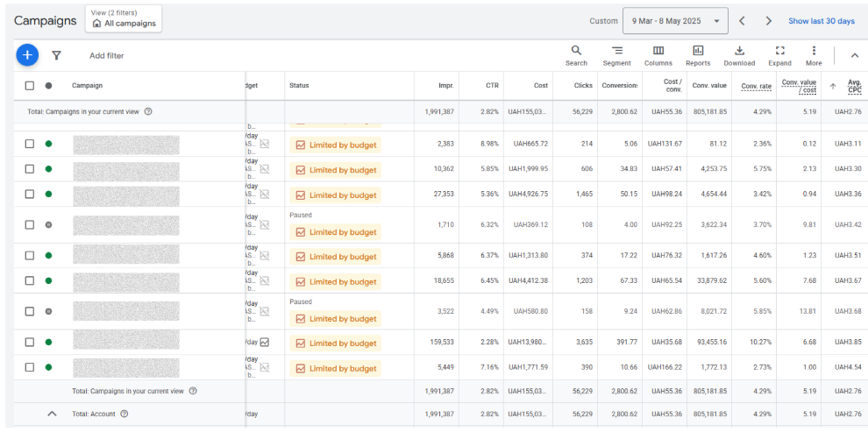Open the More options menu
This screenshot has height=432, width=868.
coord(814,56)
